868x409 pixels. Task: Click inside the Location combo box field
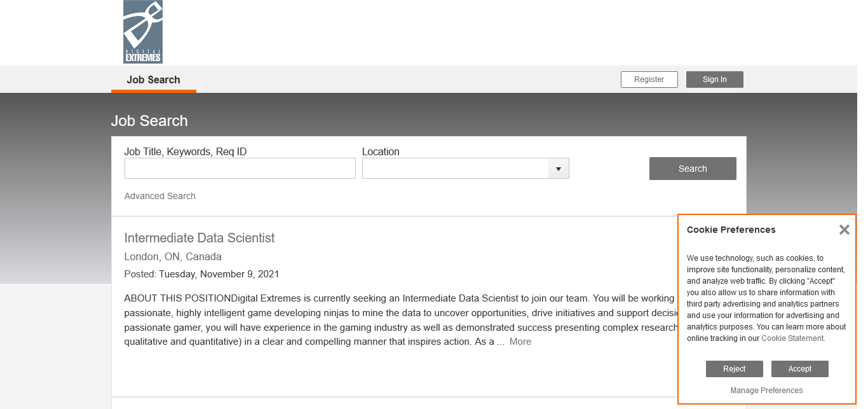click(455, 169)
